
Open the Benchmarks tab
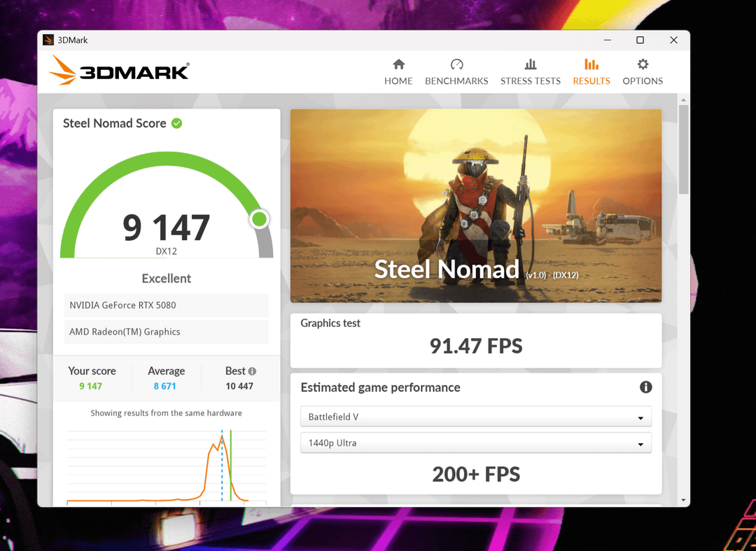(456, 72)
